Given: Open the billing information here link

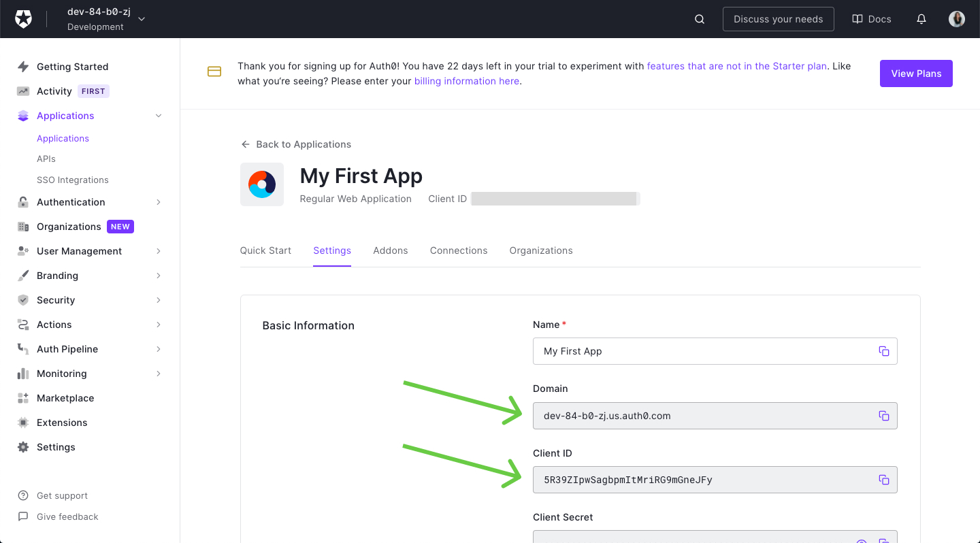Looking at the screenshot, I should tap(466, 80).
